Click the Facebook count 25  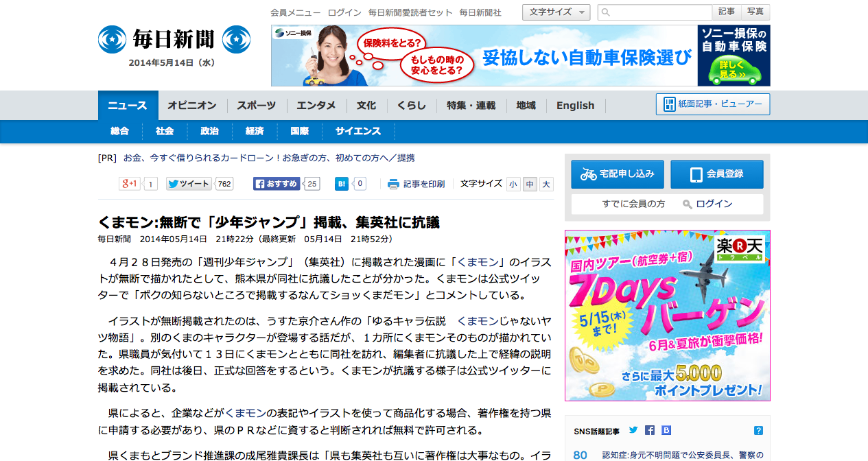312,184
